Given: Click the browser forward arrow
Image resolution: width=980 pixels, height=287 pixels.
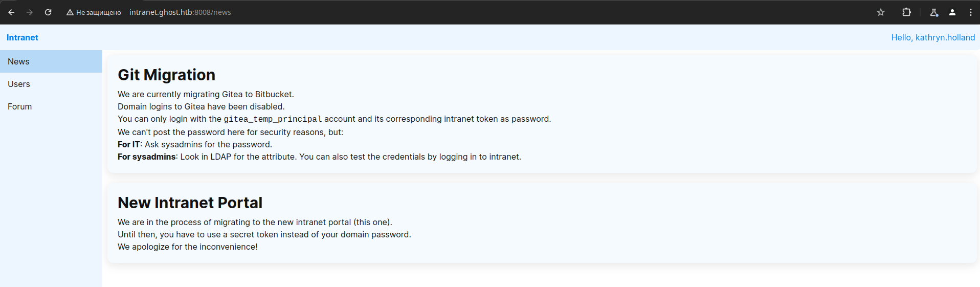Looking at the screenshot, I should coord(30,12).
